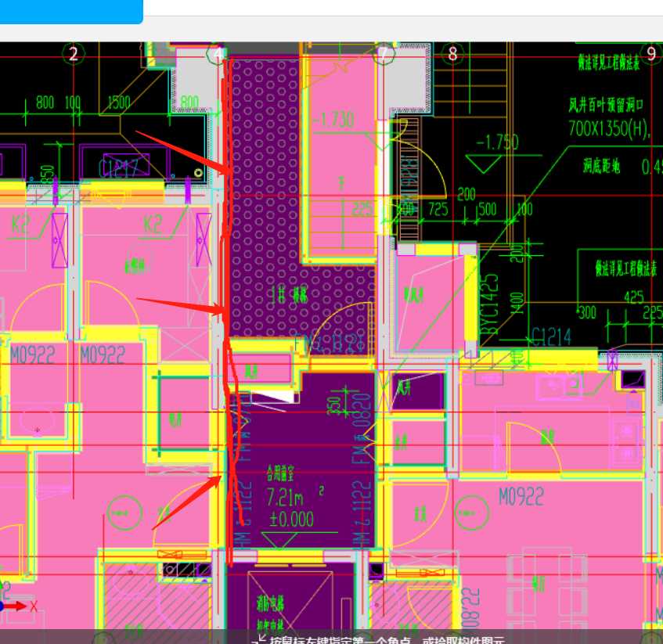This screenshot has height=644, width=663.
Task: Select the note 风井百叶预留洞口
Action: 606,105
